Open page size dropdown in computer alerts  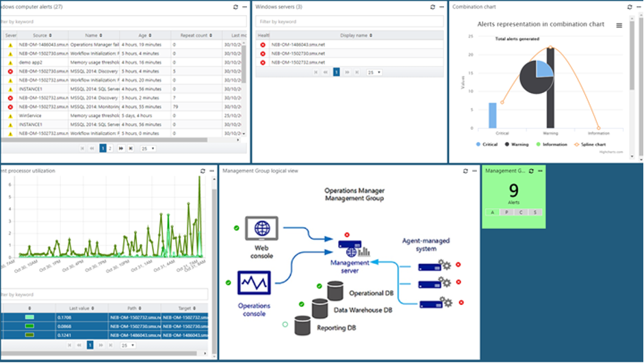point(148,148)
